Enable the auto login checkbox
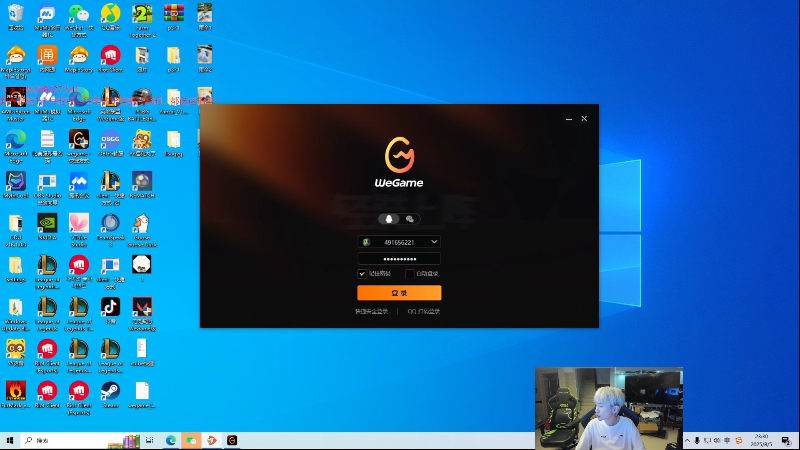Viewport: 800px width, 450px height. (409, 274)
